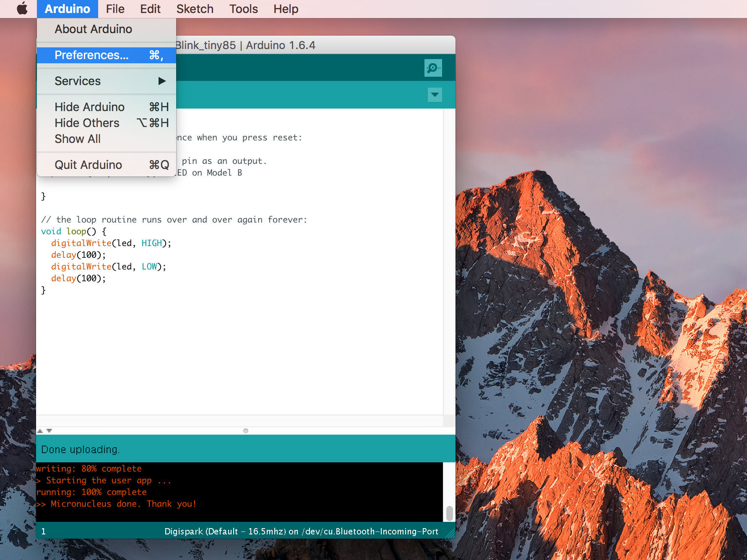Click the loop routine comment line
This screenshot has height=560, width=747.
point(174,220)
